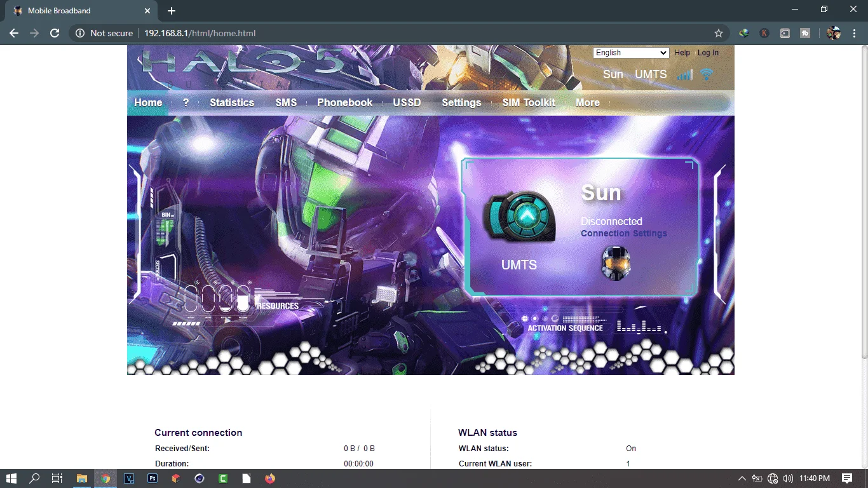Screen dimensions: 868x488
Task: Open the SIM Toolkit tab
Action: [x=529, y=102]
